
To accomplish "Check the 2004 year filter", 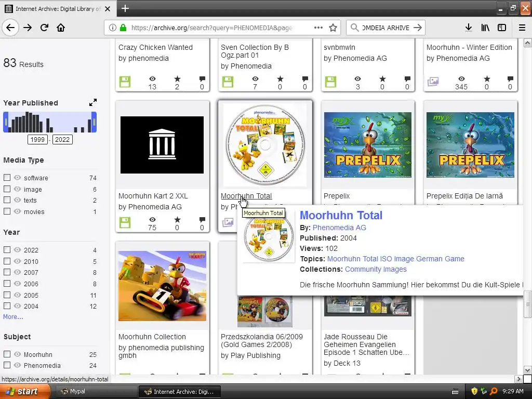I will coord(7,305).
